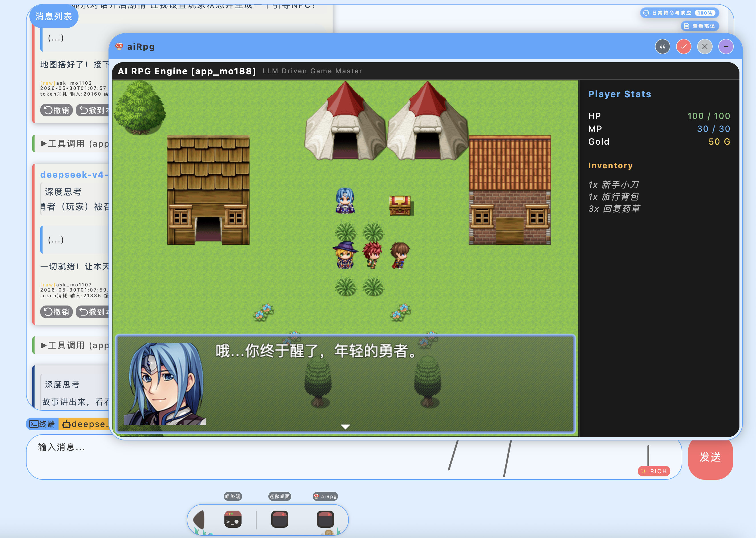Click the mushroom icon beside the aiRpg title
The height and width of the screenshot is (538, 756).
[119, 46]
